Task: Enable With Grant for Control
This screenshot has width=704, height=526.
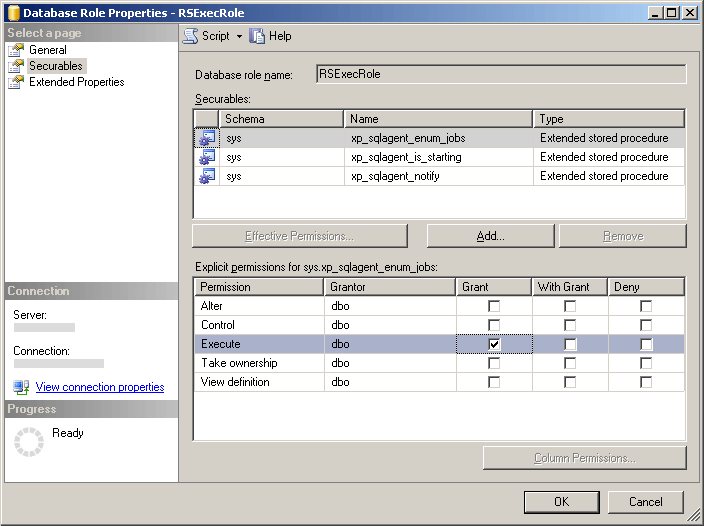Action: click(x=570, y=325)
